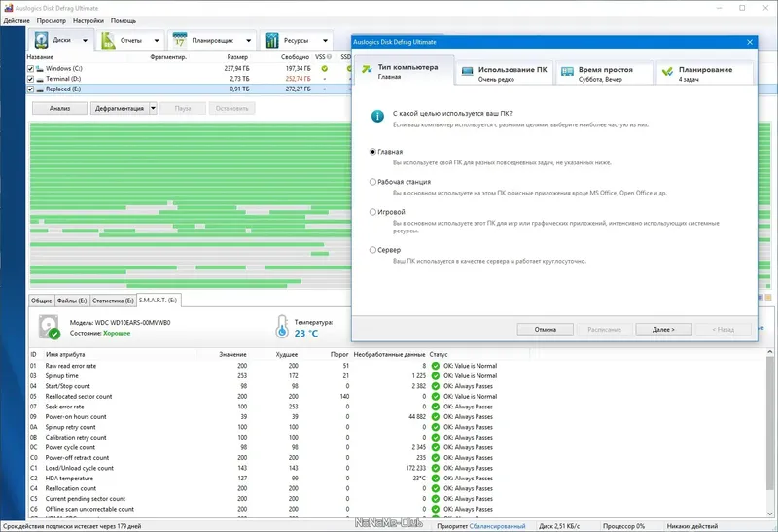Viewport: 778px width, 532px height.
Task: Open the Отчеты toolbar dropdown arrow
Action: tap(157, 41)
